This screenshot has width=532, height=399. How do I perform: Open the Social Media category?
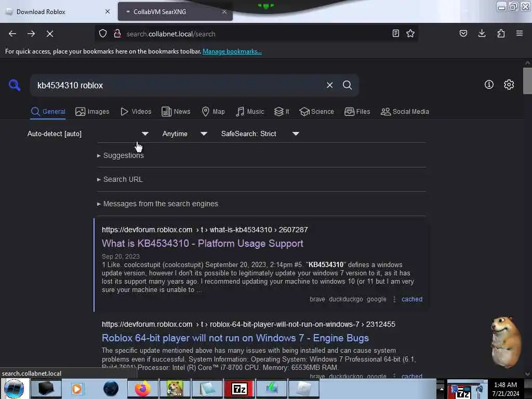(x=405, y=112)
